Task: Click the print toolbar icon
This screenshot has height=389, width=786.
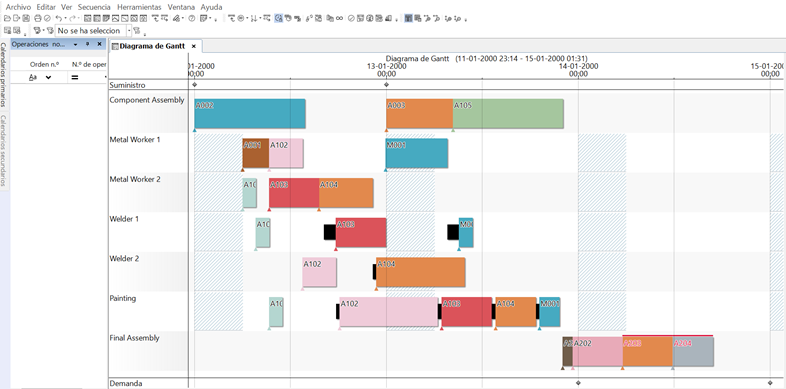Action: (x=38, y=18)
